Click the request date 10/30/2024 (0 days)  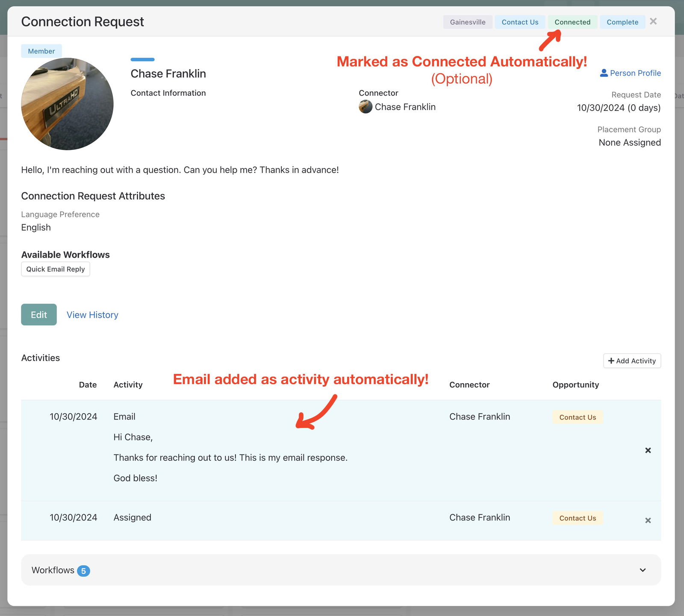[x=619, y=108]
